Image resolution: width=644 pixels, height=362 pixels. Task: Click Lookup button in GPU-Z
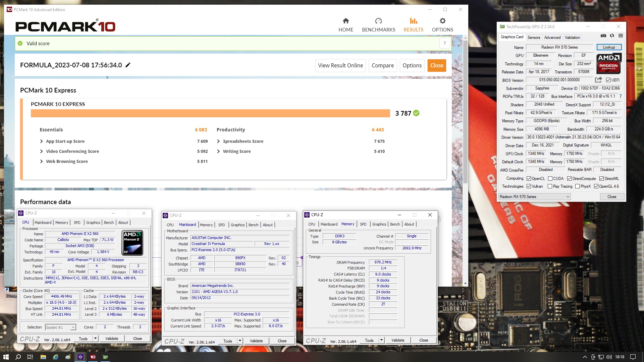tap(609, 47)
